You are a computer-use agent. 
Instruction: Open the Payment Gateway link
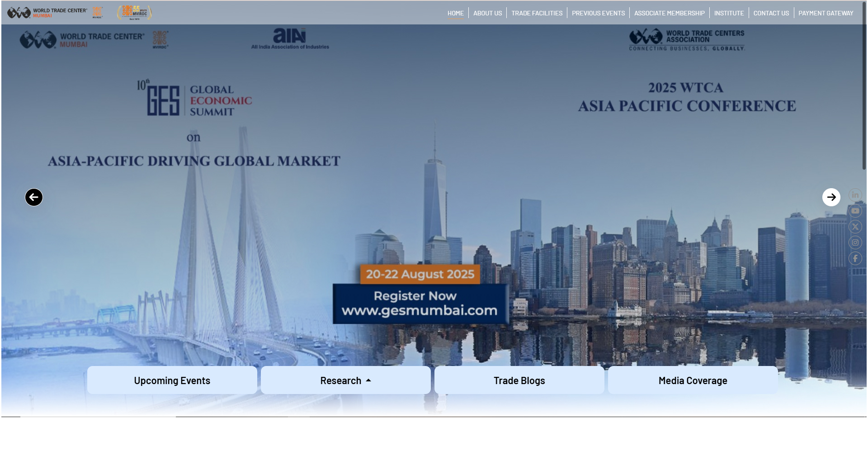click(826, 13)
